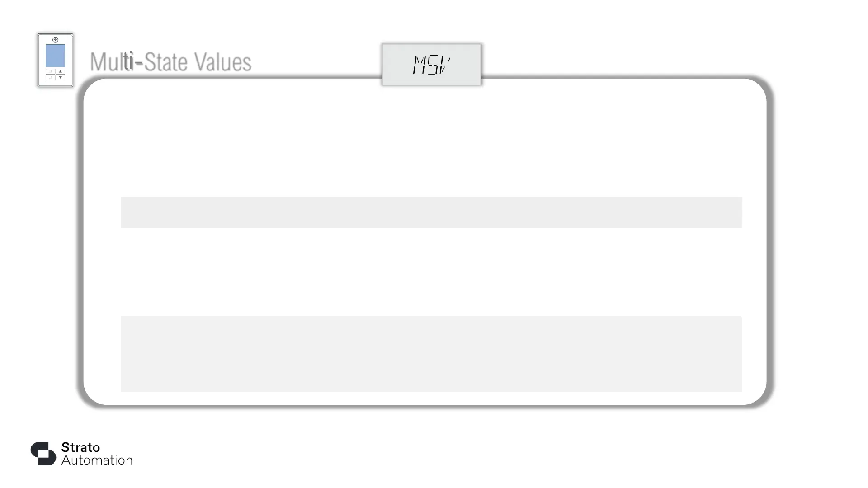
Task: Click the "Strato" brand name text
Action: (80, 447)
